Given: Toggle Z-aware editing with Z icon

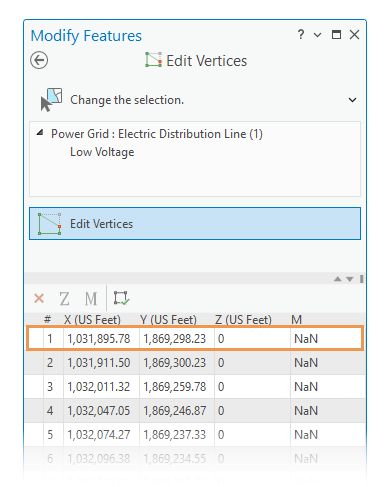Looking at the screenshot, I should pyautogui.click(x=64, y=298).
